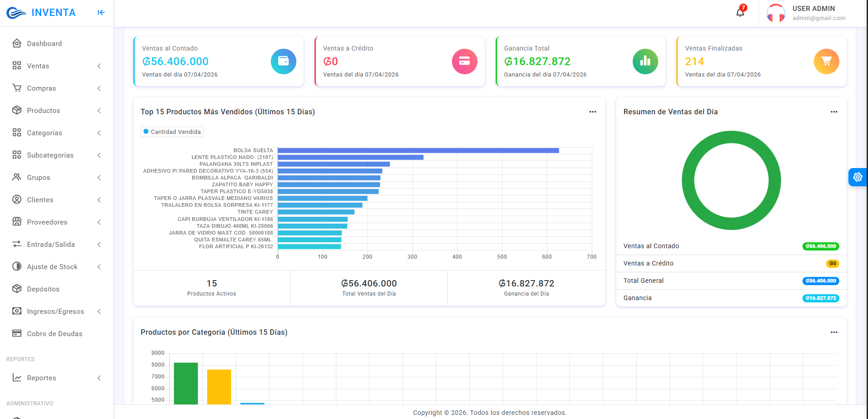Click the Reportes line chart icon
Viewport: 868px width, 419px height.
click(x=17, y=378)
